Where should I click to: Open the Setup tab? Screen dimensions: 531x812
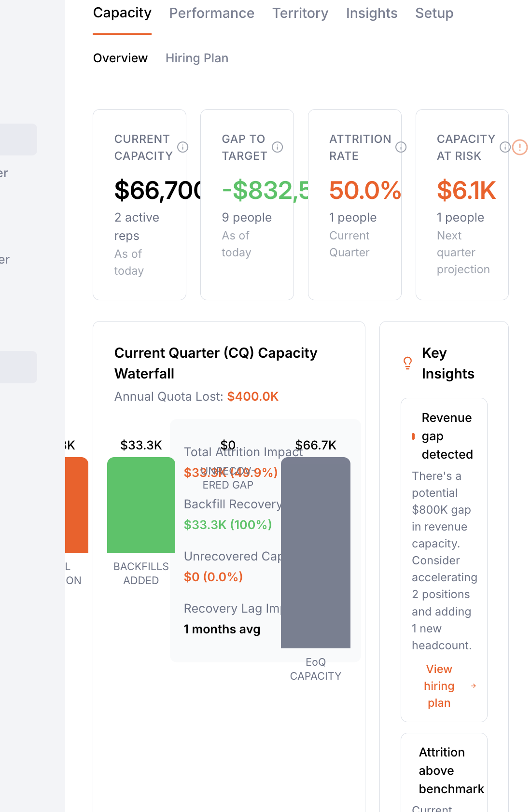(x=434, y=13)
